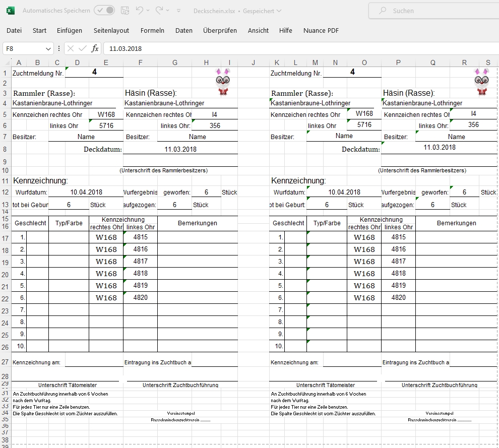The image size is (499, 448).
Task: Undo the last action
Action: tap(140, 11)
